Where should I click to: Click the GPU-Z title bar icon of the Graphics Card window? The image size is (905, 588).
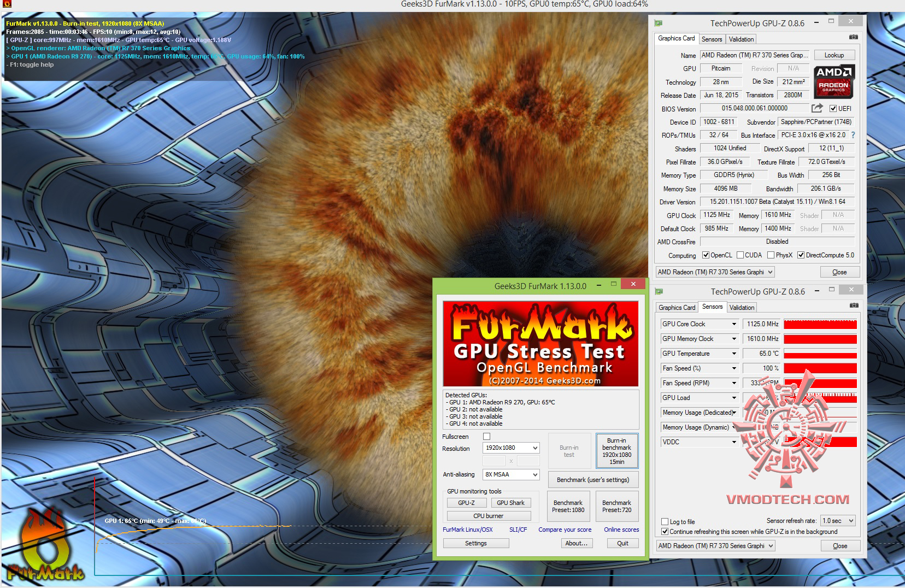coord(659,23)
